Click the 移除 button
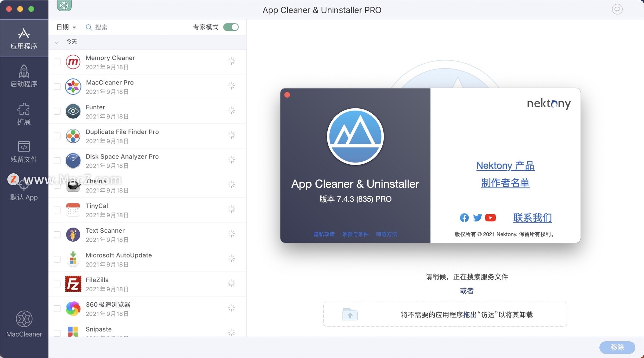 617,347
